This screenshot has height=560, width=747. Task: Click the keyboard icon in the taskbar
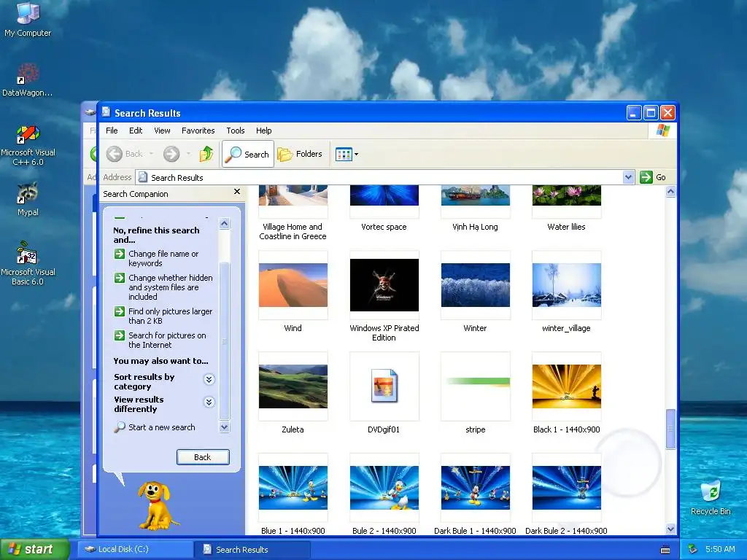[x=665, y=550]
